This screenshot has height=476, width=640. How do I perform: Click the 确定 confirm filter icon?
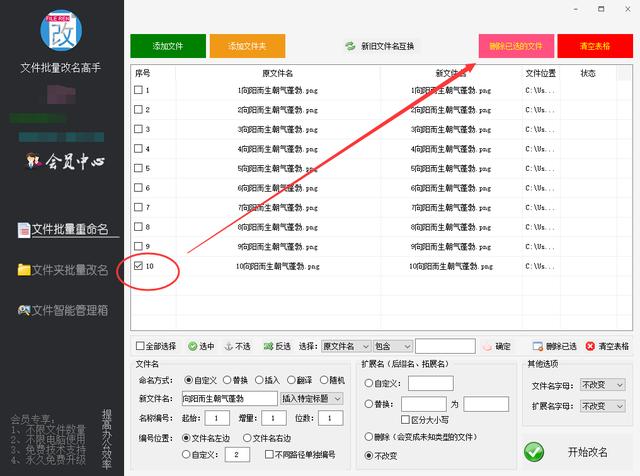pyautogui.click(x=487, y=346)
